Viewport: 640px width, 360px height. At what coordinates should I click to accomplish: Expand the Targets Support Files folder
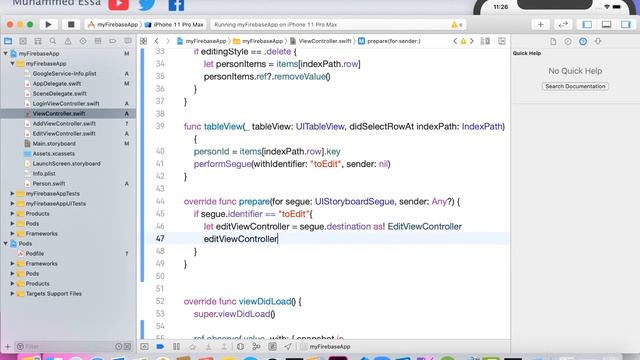click(x=13, y=293)
